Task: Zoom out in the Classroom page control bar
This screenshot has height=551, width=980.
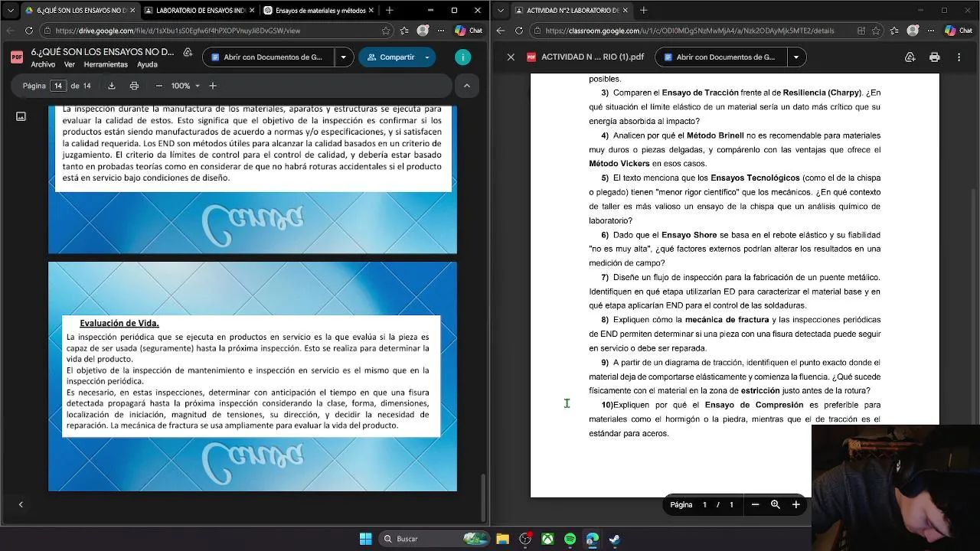Action: tap(755, 504)
